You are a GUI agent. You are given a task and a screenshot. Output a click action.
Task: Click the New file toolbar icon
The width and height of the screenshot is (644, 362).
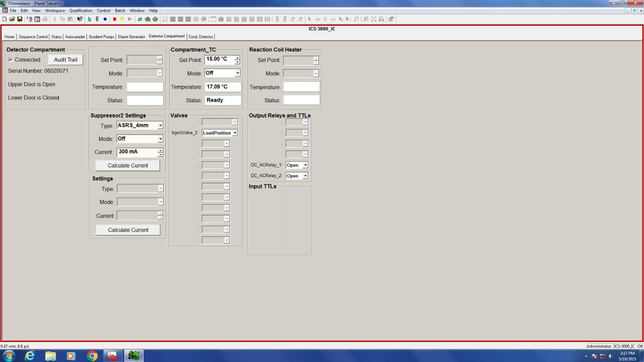(x=4, y=19)
